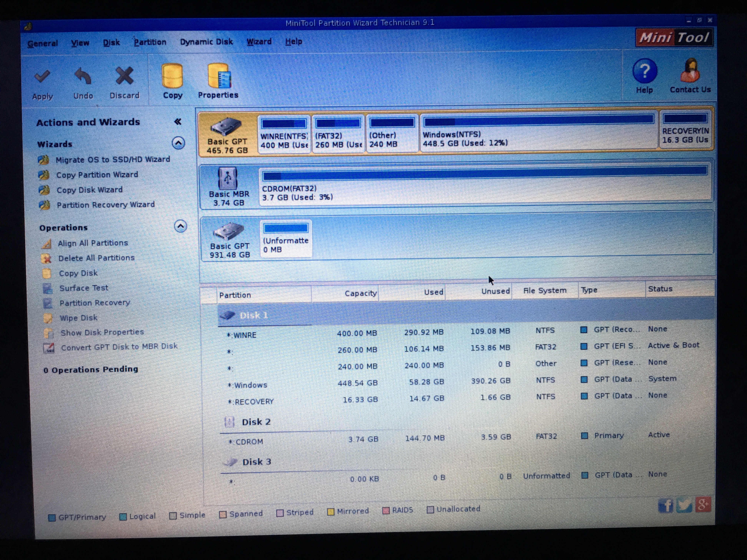Click the Disk 2 USB icon in list

click(x=229, y=422)
